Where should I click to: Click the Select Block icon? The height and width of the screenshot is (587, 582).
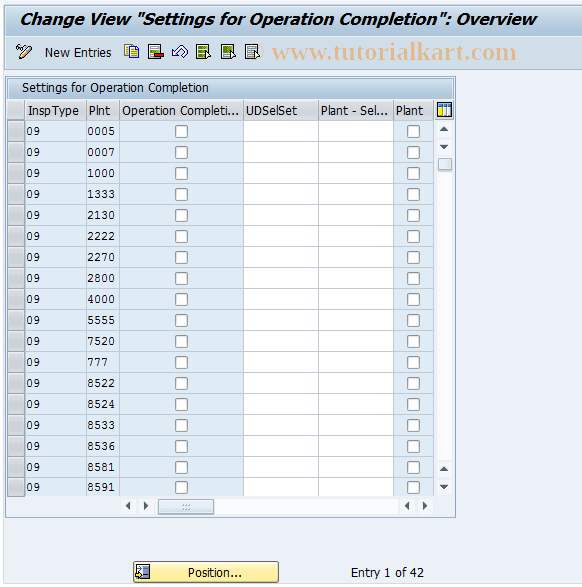click(x=228, y=52)
